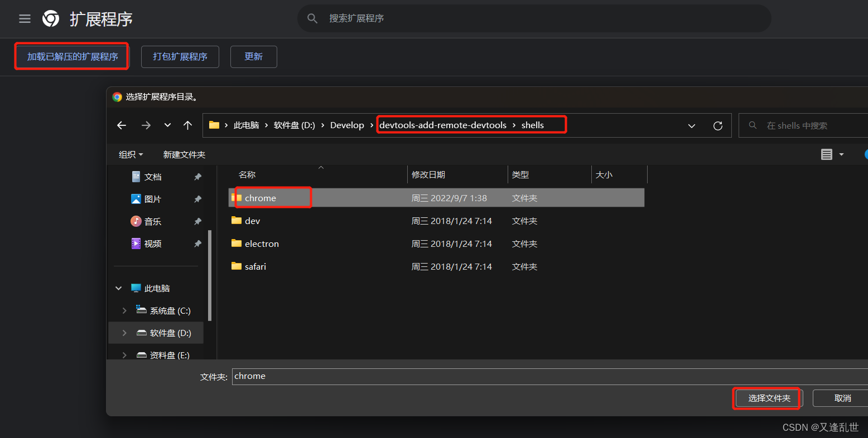The height and width of the screenshot is (438, 868).
Task: Refresh the shells folder view
Action: click(x=718, y=125)
